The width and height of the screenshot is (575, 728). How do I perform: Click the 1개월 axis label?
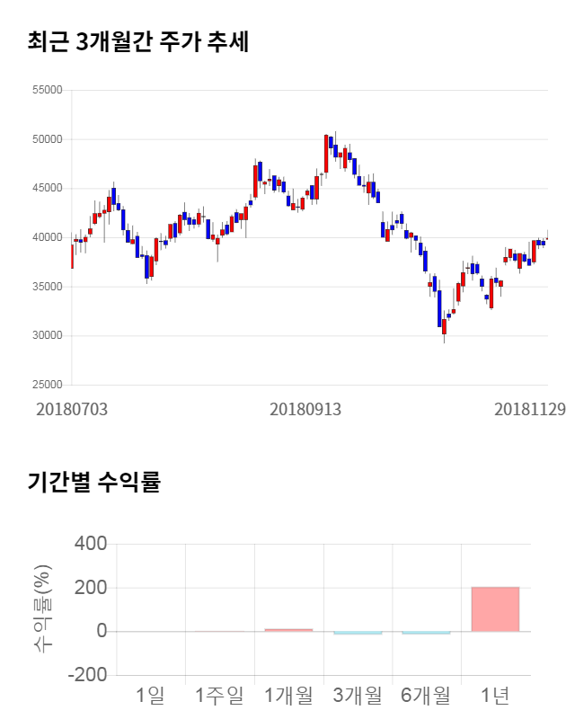288,695
